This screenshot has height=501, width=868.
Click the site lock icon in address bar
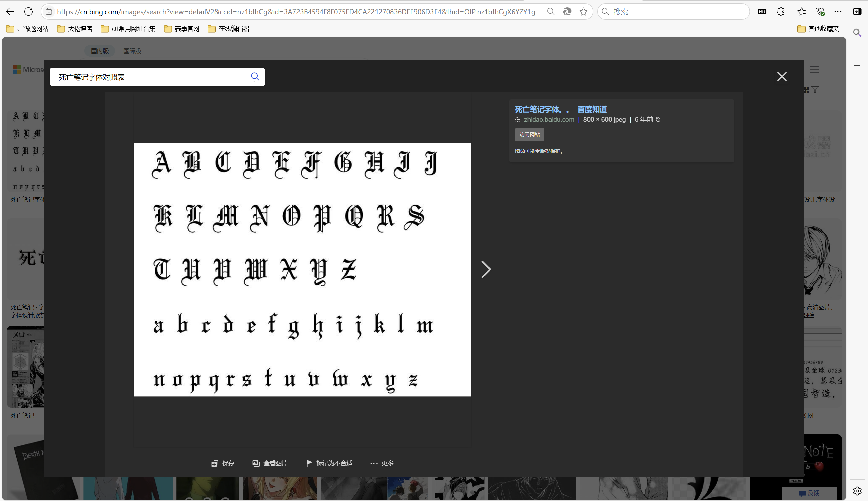(49, 11)
